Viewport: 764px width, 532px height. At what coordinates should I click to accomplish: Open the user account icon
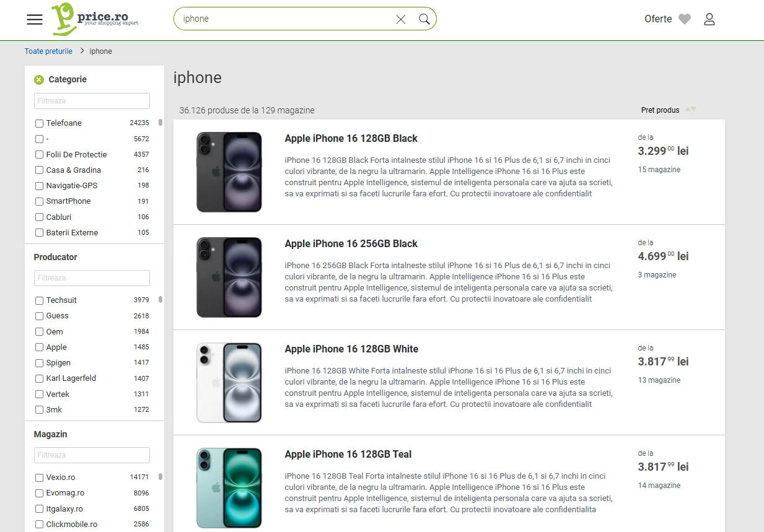click(709, 19)
